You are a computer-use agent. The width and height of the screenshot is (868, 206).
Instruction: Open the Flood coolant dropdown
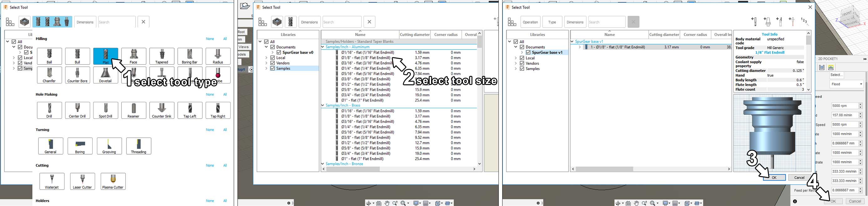[846, 84]
